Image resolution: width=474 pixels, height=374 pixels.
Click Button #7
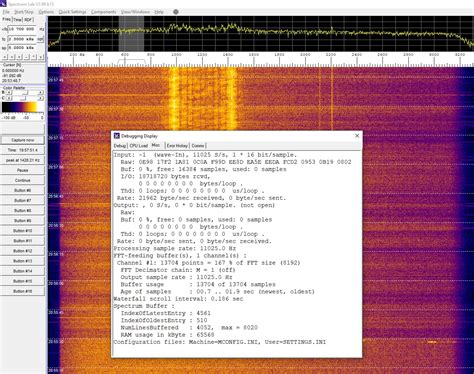(x=23, y=200)
